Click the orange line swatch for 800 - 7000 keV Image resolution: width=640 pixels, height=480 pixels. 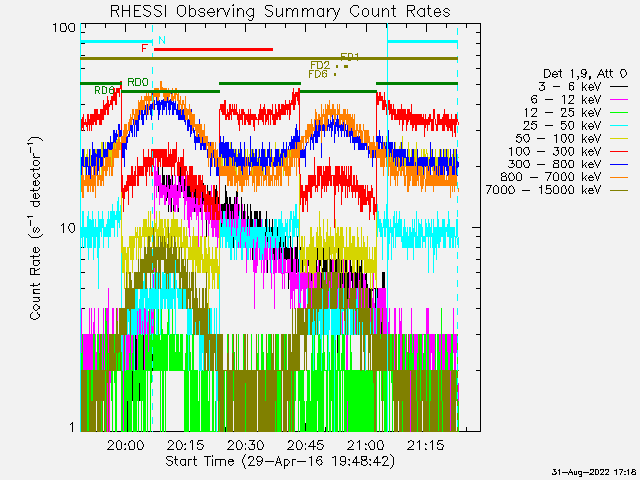(x=619, y=177)
